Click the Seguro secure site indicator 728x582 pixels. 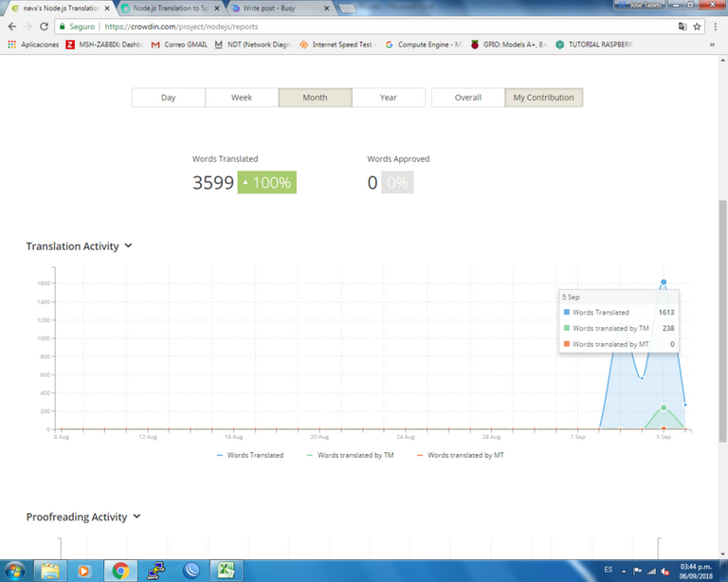pos(77,27)
